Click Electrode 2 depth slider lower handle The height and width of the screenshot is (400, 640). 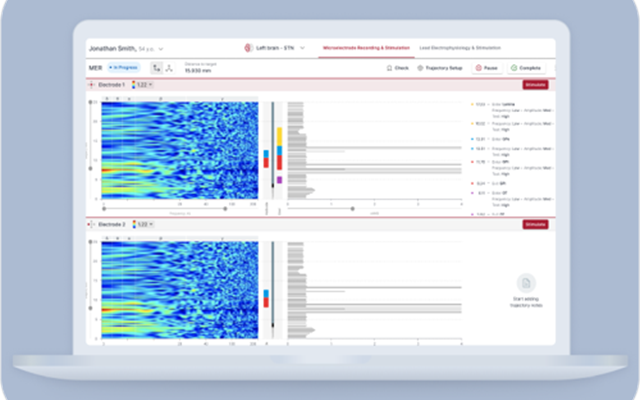pyautogui.click(x=91, y=308)
